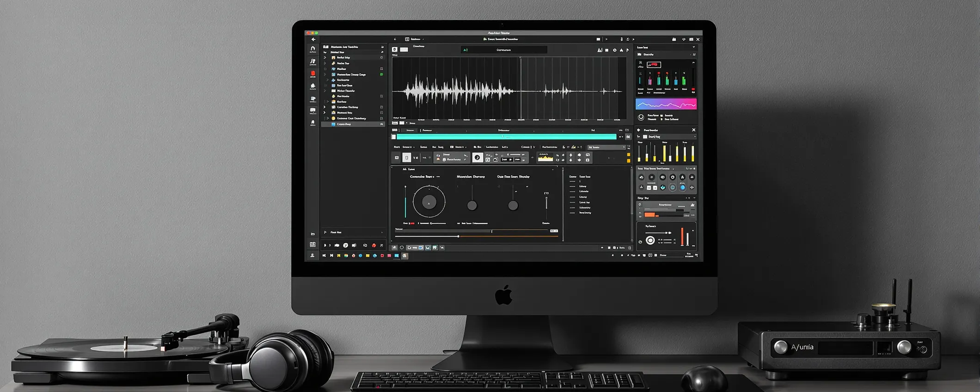
Task: Switch to first tab above cyan clip
Action: [410, 130]
